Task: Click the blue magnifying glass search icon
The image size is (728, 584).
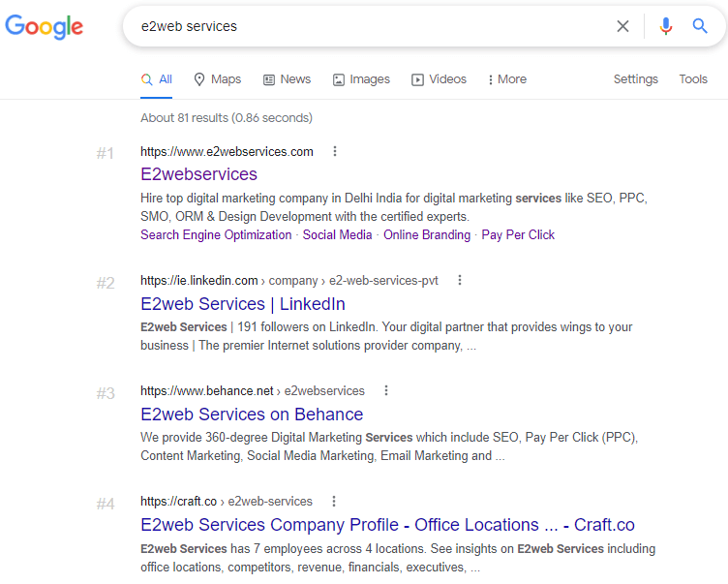Action: point(700,26)
